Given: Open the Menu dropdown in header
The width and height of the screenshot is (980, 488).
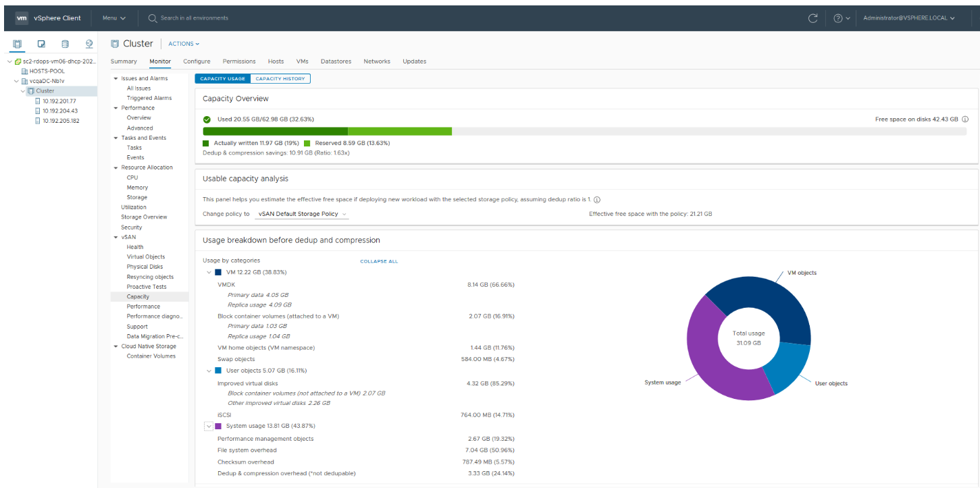Looking at the screenshot, I should 114,18.
